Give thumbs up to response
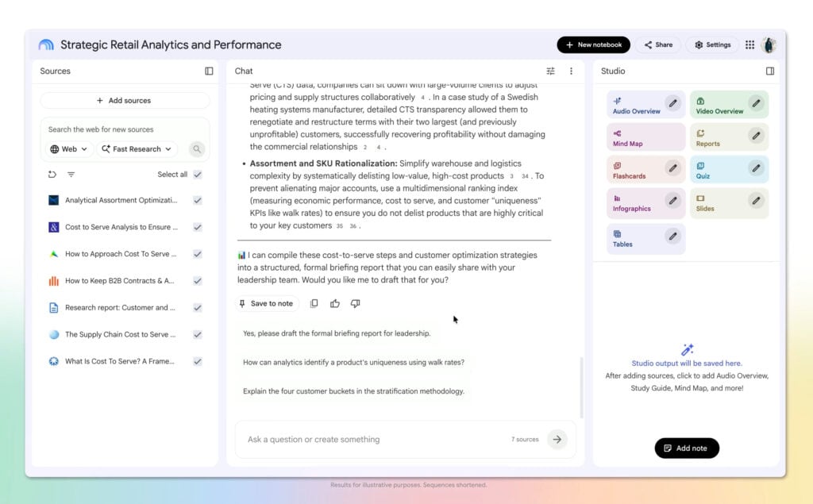The image size is (813, 504). [x=335, y=303]
